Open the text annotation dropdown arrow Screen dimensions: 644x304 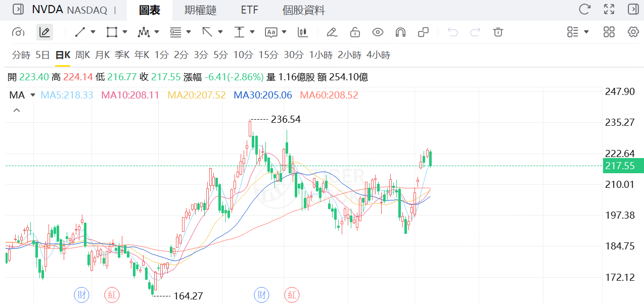pyautogui.click(x=284, y=32)
